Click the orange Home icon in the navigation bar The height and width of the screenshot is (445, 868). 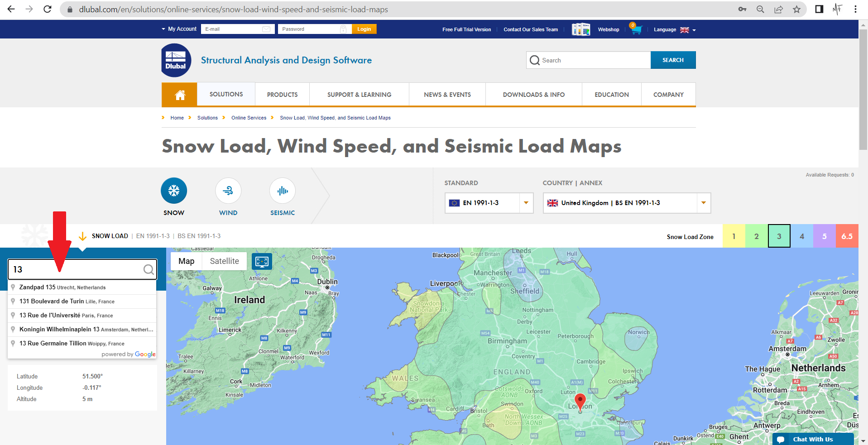180,95
